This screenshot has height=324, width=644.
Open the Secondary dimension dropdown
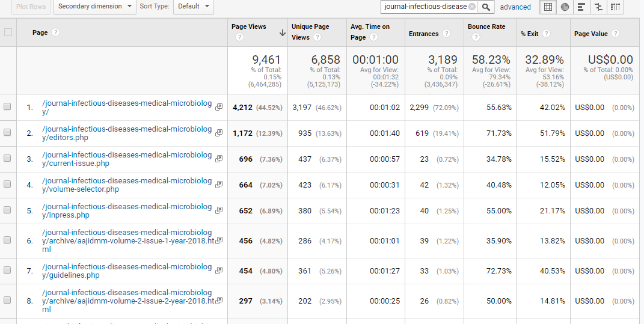click(x=94, y=7)
